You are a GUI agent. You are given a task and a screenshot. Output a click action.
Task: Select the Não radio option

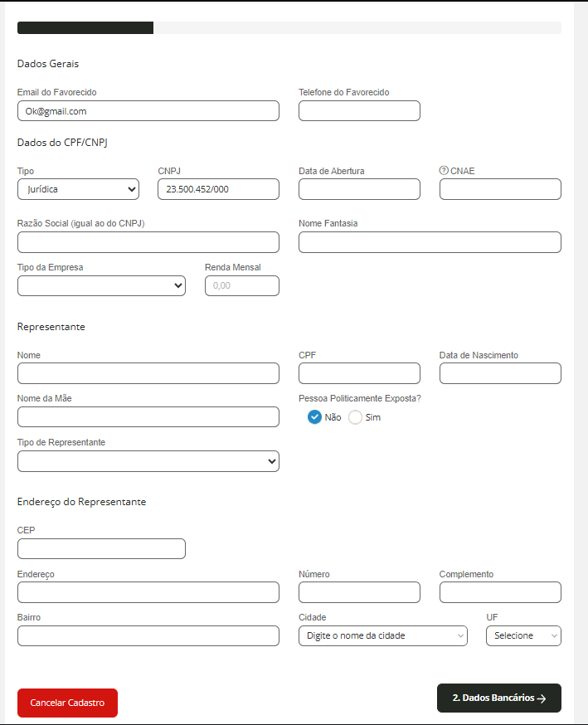[314, 417]
